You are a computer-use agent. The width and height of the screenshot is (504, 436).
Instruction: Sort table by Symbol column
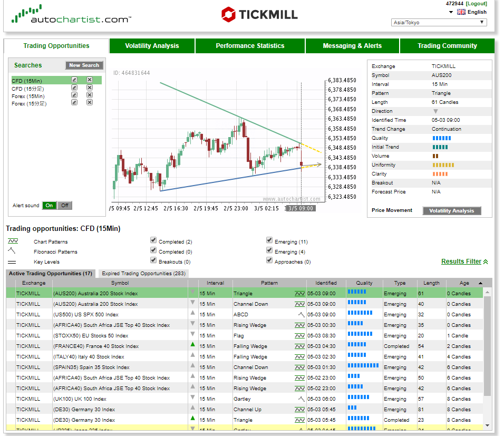point(120,283)
